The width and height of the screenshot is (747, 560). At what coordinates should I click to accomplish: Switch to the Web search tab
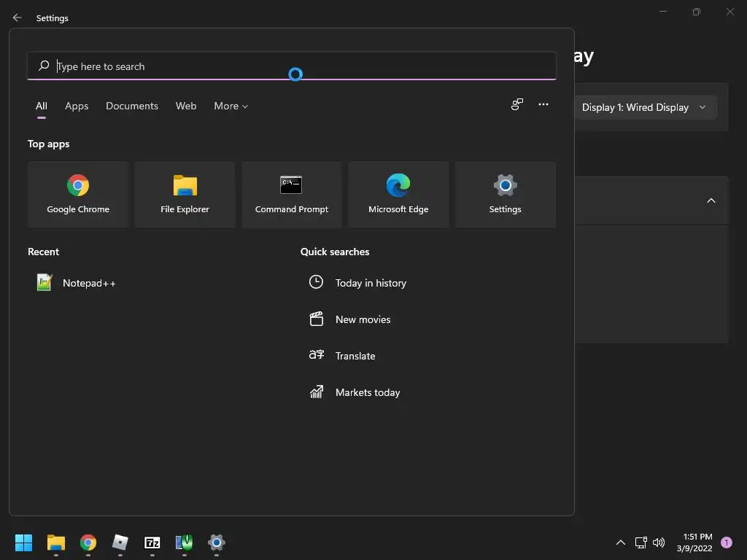click(x=186, y=106)
